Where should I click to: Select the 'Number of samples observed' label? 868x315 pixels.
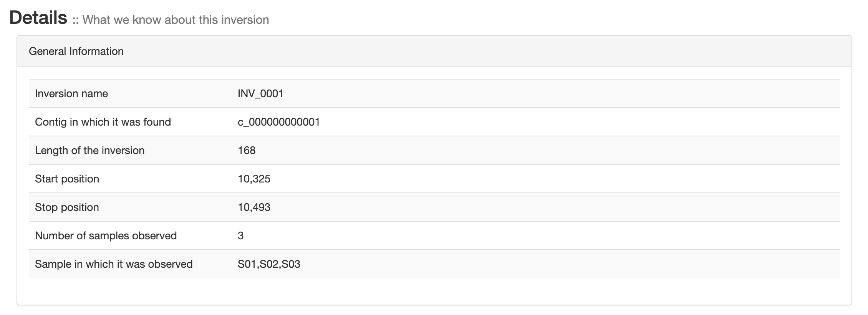pos(106,236)
